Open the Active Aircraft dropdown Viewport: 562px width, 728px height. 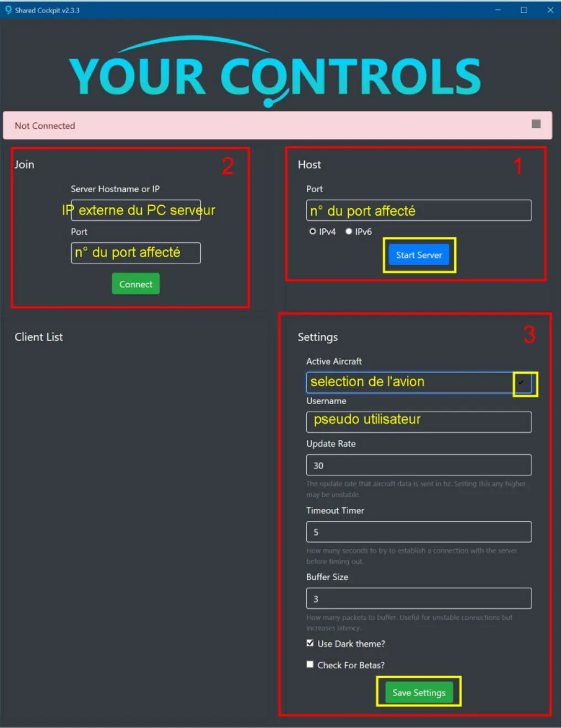419,382
